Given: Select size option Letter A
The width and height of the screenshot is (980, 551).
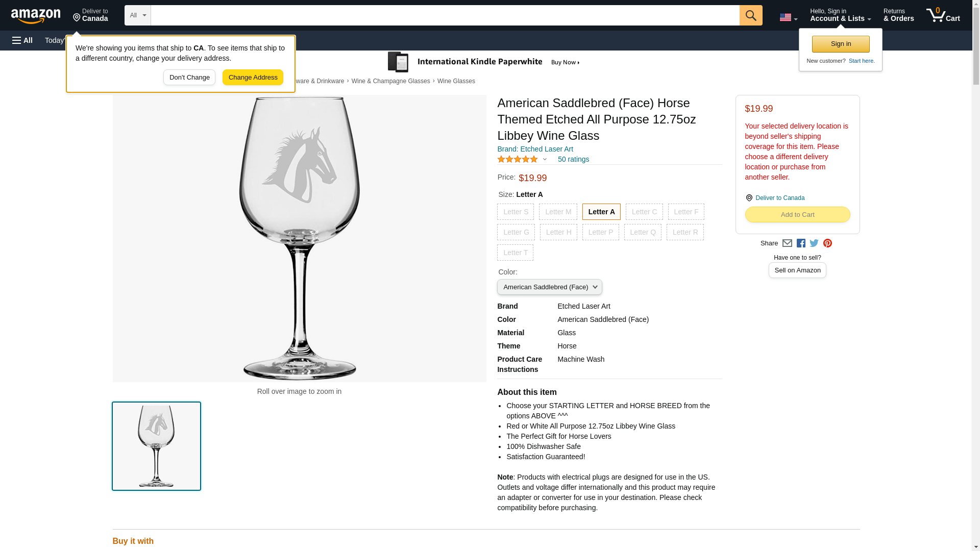Looking at the screenshot, I should (x=601, y=212).
